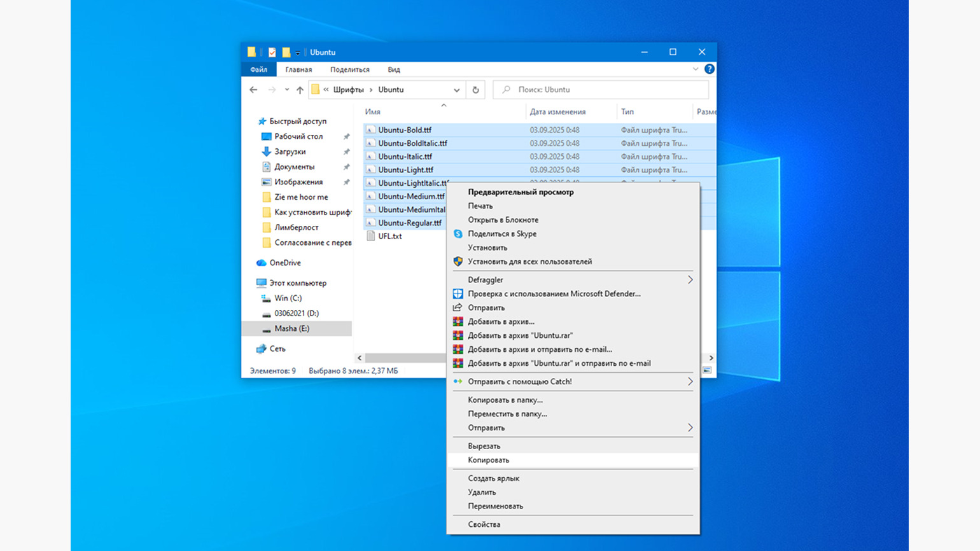Click the Microsoft Defender shield icon
Image resolution: width=980 pixels, height=551 pixels.
pyautogui.click(x=458, y=293)
